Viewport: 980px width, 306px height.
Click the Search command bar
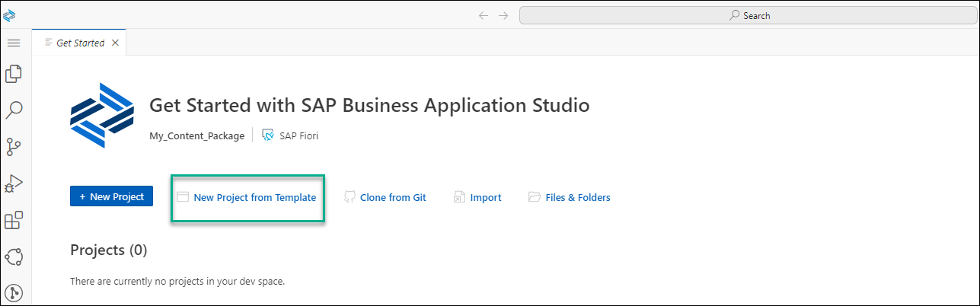click(x=749, y=15)
